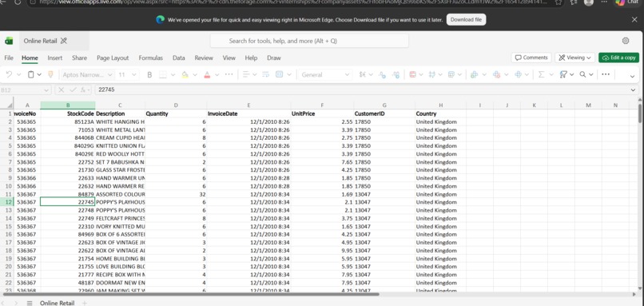Click Delete cells icon
This screenshot has height=306, width=644.
click(496, 74)
